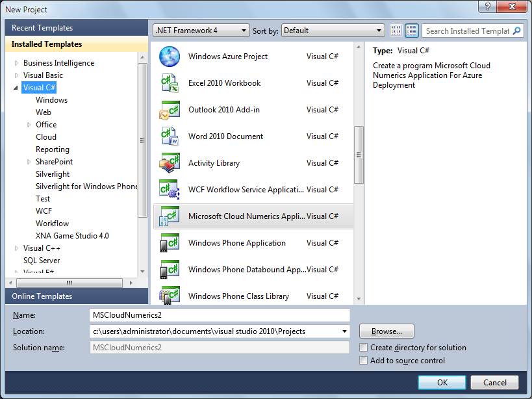This screenshot has height=399, width=532.
Task: Click the Windows Phone Class Library icon
Action: pos(170,295)
